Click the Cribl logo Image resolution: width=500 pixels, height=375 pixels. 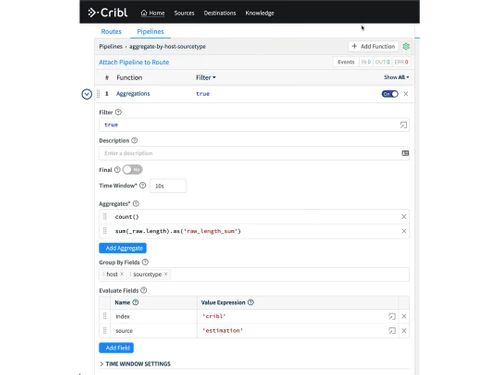coord(108,13)
